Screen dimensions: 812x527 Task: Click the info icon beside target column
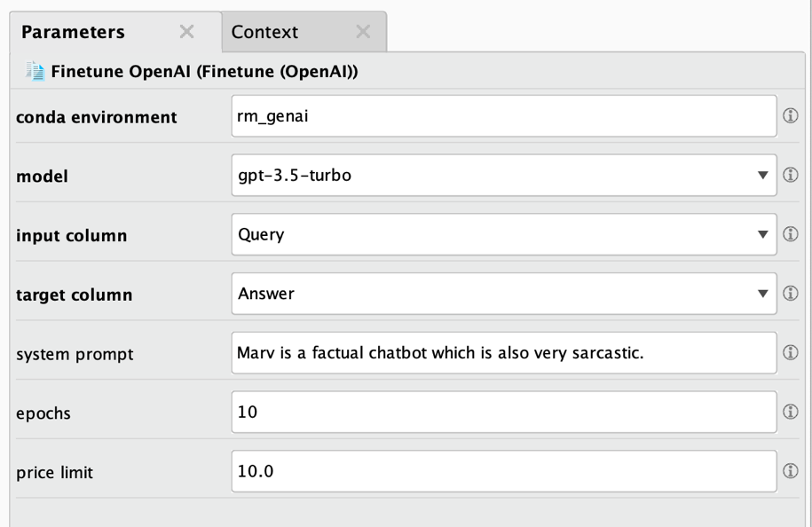(792, 293)
